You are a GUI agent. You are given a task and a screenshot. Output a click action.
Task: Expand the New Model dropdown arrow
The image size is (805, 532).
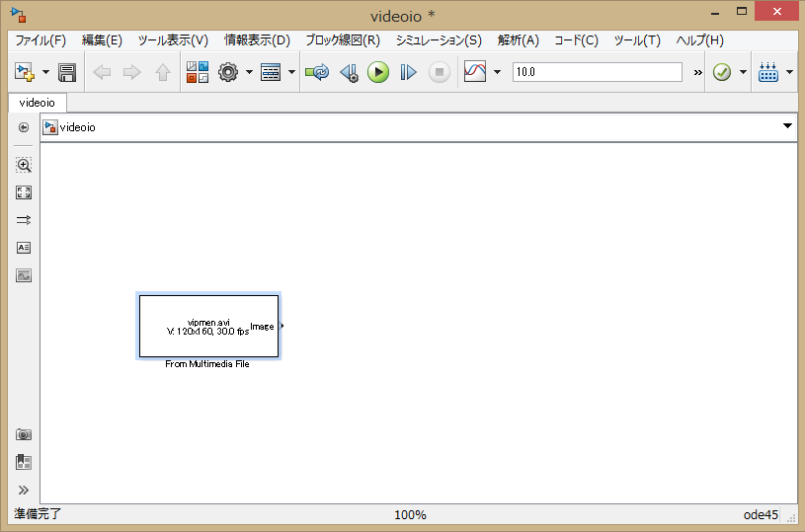(45, 72)
